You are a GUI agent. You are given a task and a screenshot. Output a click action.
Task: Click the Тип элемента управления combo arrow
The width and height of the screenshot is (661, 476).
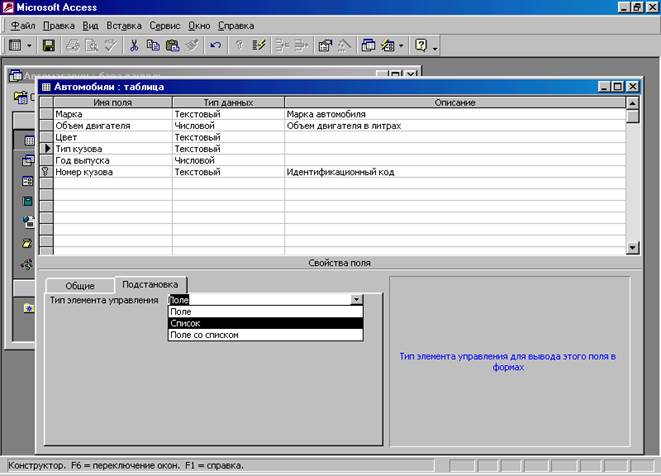tap(356, 299)
